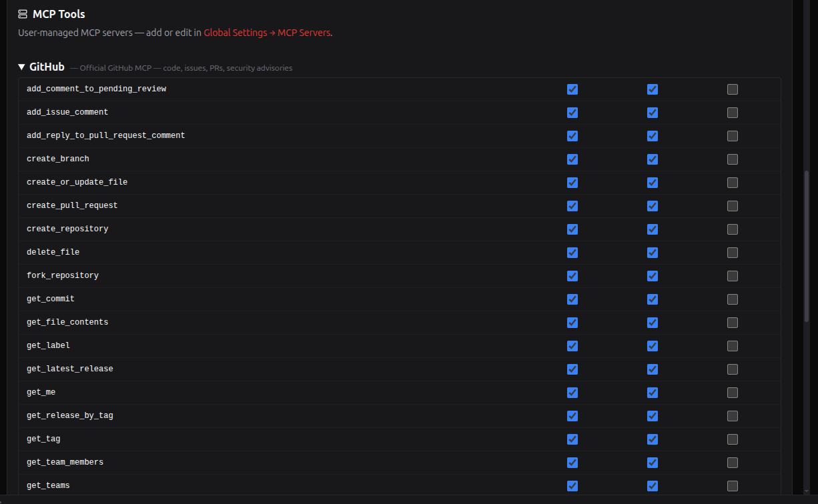Image resolution: width=818 pixels, height=504 pixels.
Task: Click the get_commit tool name
Action: [51, 299]
